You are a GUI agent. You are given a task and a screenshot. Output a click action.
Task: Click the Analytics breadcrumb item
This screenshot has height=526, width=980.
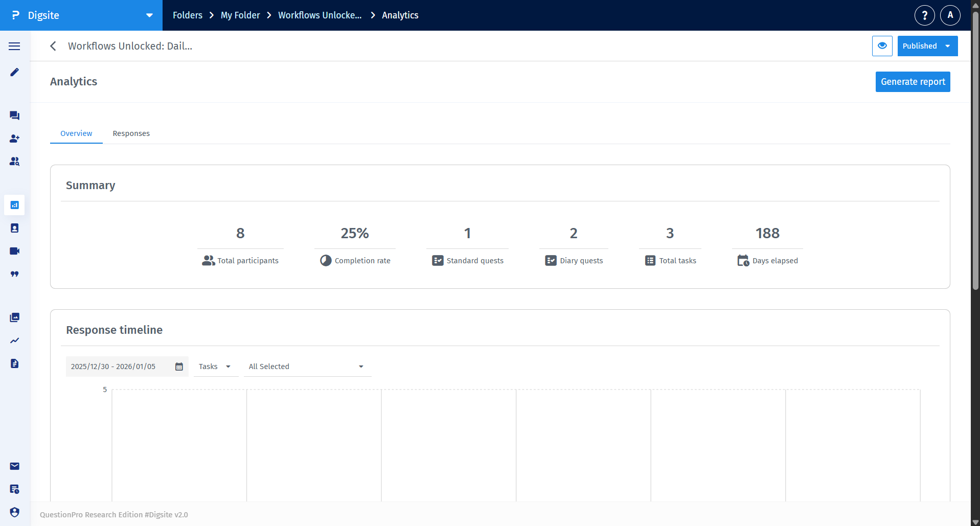[x=400, y=15]
